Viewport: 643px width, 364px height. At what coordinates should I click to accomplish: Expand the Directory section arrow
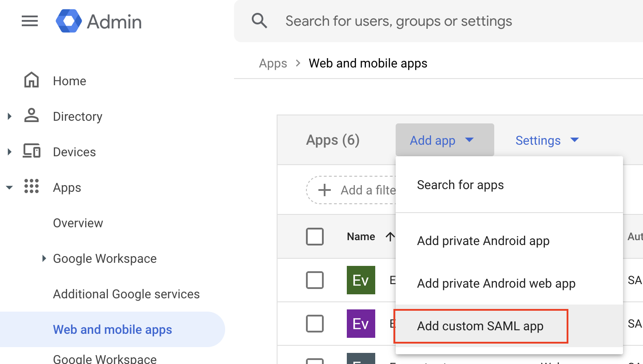(x=10, y=116)
